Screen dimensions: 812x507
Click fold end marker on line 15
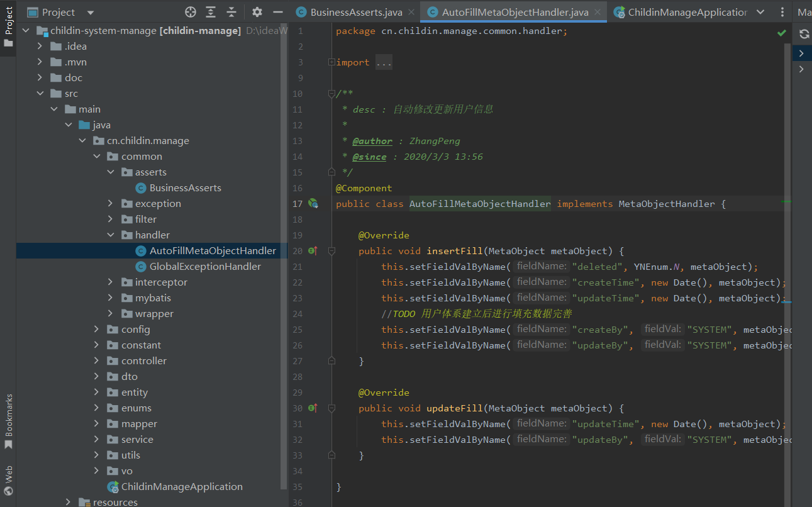pos(331,172)
